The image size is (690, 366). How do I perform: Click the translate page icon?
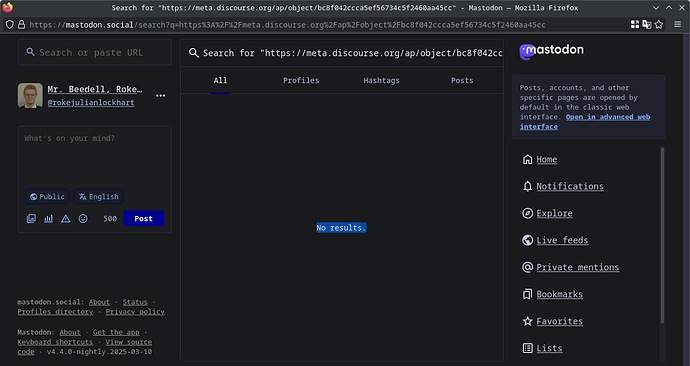point(646,25)
